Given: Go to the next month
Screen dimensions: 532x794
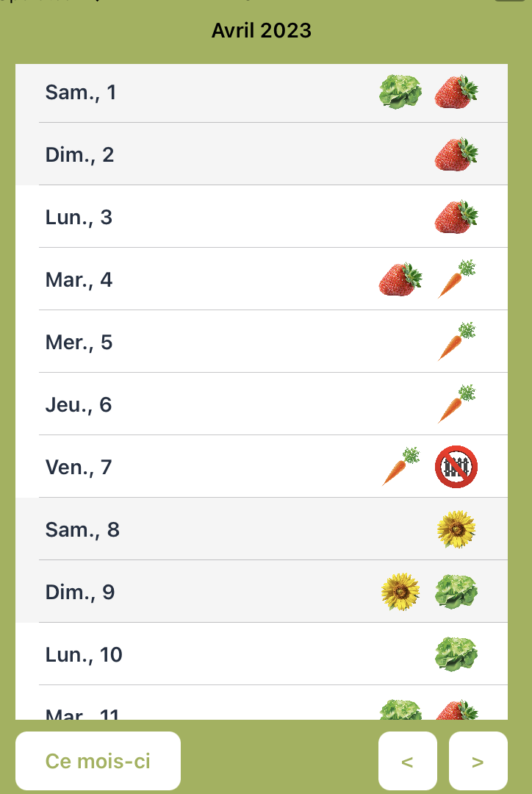Looking at the screenshot, I should pyautogui.click(x=478, y=761).
